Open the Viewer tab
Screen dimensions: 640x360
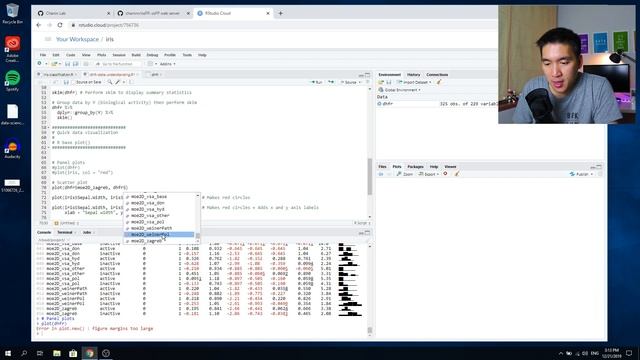pos(450,167)
